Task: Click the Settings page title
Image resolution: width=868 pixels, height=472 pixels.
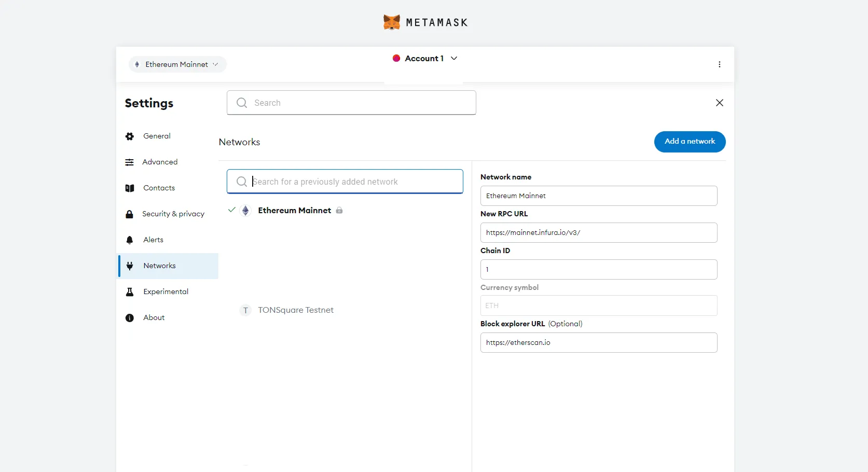Action: (149, 103)
